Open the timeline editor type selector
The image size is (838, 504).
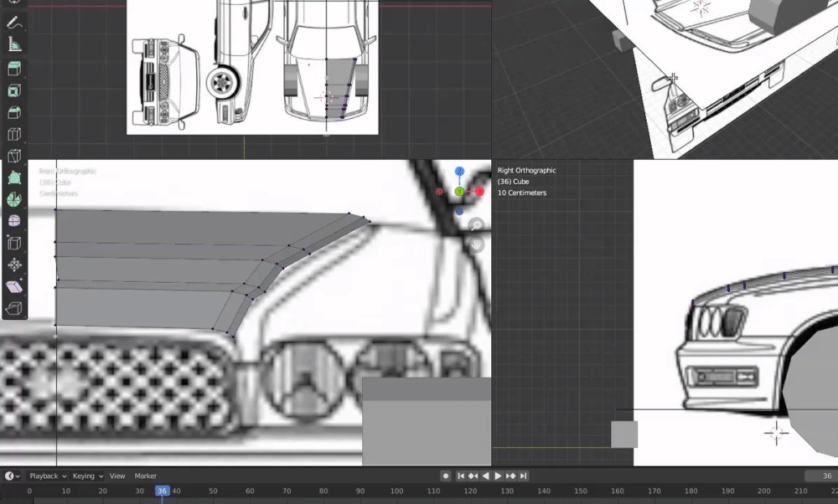point(13,476)
